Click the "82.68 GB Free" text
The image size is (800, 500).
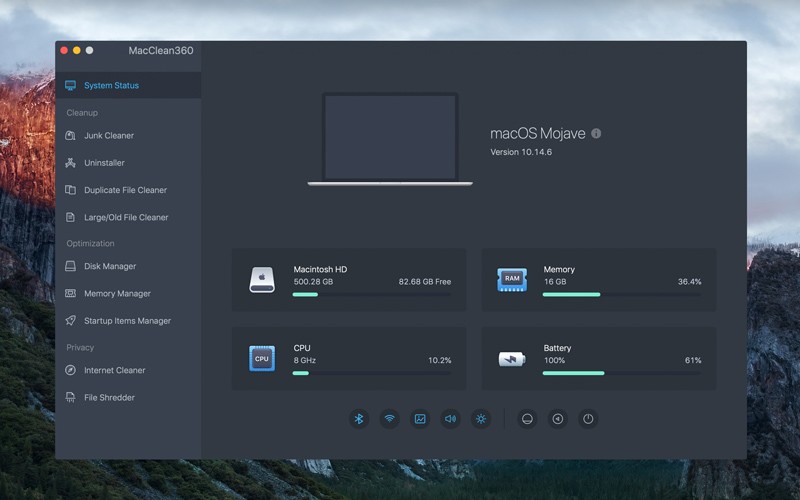pyautogui.click(x=424, y=282)
